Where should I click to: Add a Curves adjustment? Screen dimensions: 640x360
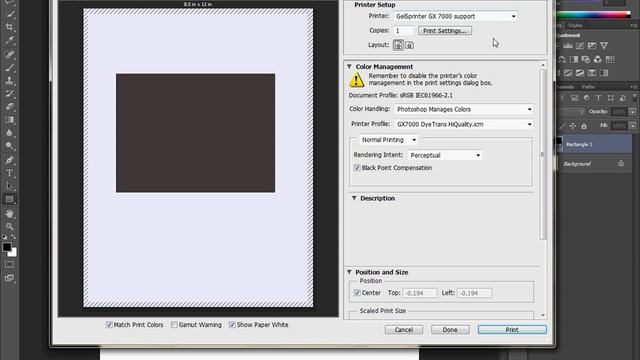[x=580, y=46]
